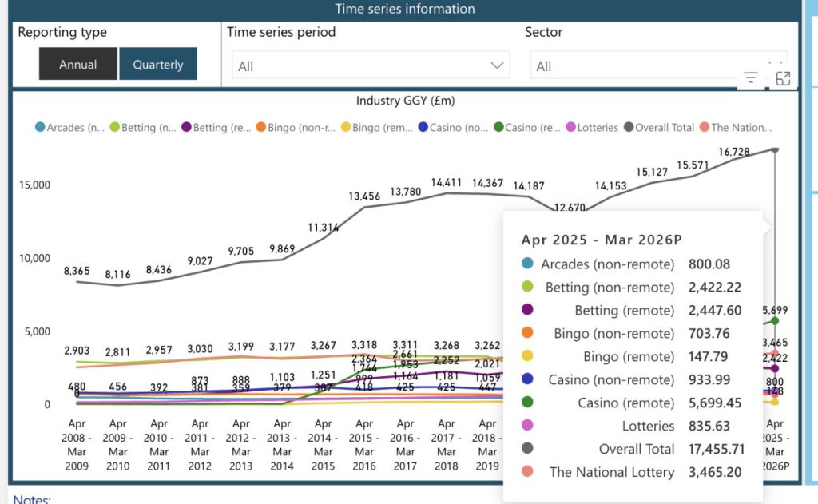This screenshot has width=818, height=504.
Task: Select the purple Betting (remote) legend item
Action: [x=216, y=127]
